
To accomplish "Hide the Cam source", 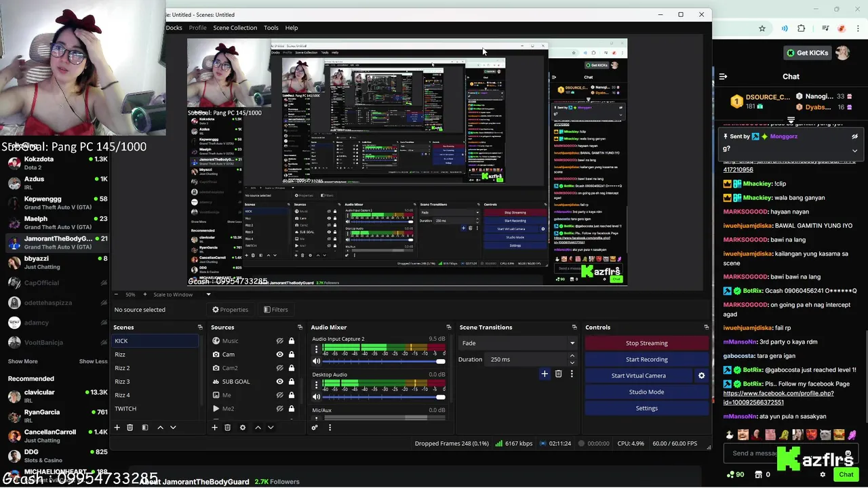I will (279, 354).
